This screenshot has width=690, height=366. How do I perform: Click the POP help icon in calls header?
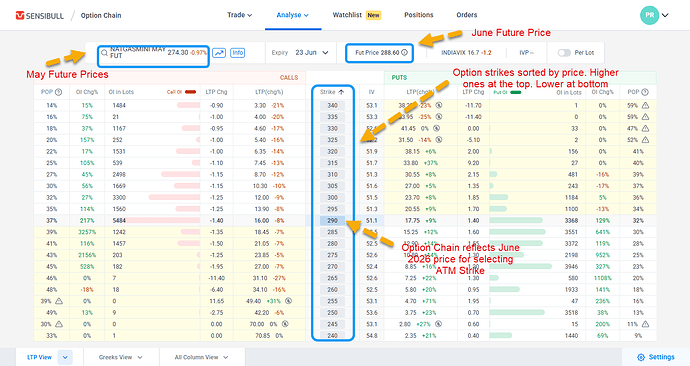coord(59,92)
